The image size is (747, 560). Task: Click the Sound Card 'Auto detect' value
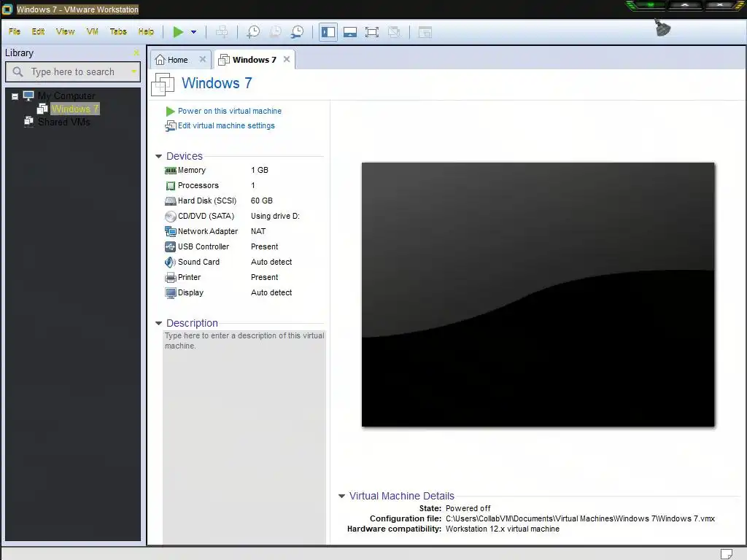[271, 262]
